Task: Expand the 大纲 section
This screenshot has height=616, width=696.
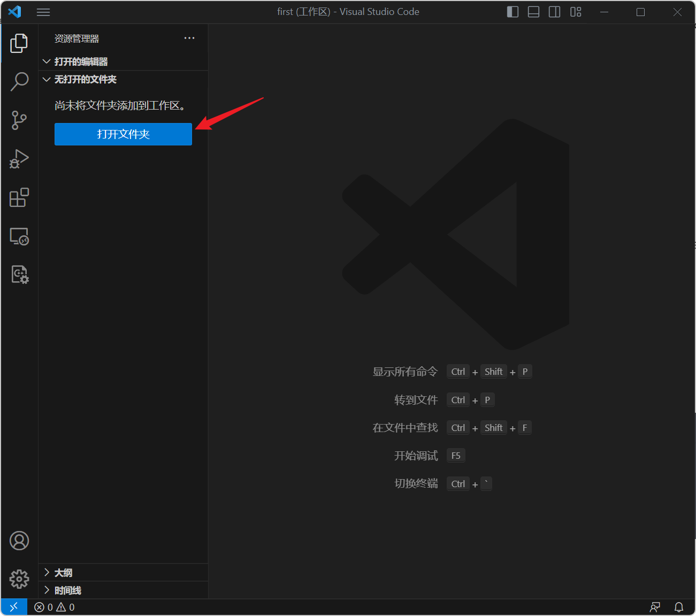Action: (123, 573)
